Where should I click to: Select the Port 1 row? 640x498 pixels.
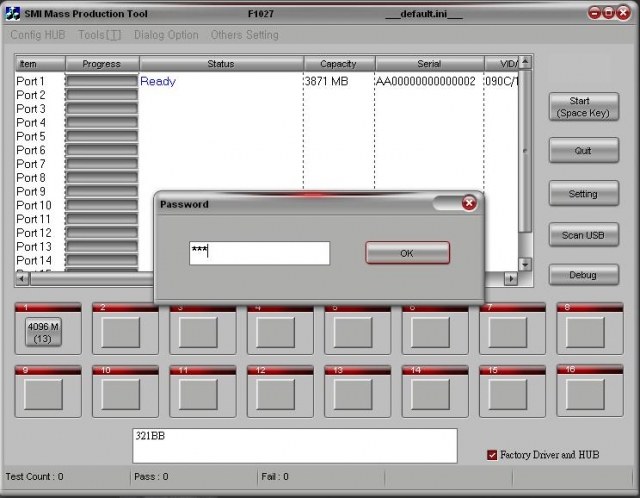pyautogui.click(x=267, y=81)
